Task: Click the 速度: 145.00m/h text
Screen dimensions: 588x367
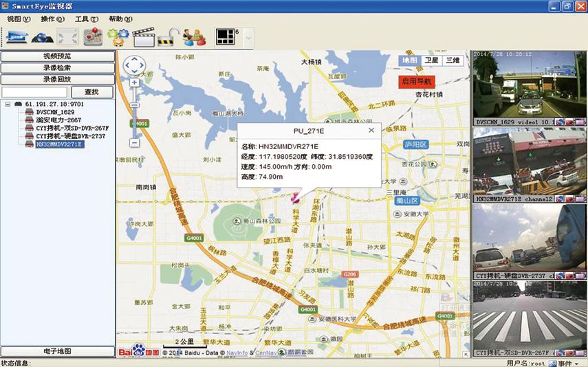Action: pyautogui.click(x=265, y=167)
